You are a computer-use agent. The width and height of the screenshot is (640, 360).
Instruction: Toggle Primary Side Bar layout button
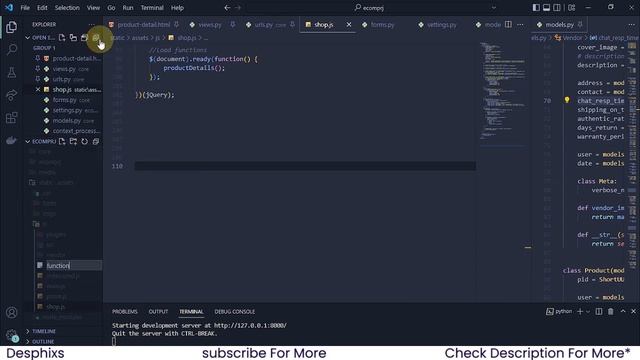click(536, 8)
